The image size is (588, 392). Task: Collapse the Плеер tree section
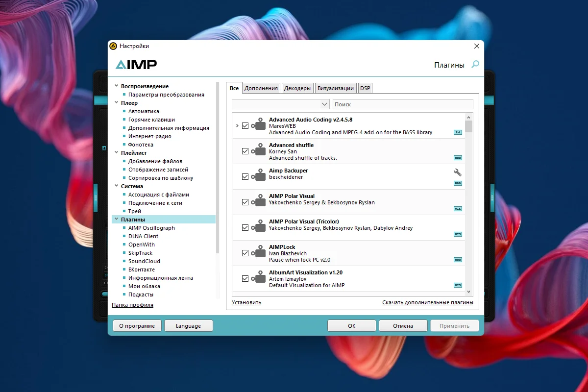[116, 103]
